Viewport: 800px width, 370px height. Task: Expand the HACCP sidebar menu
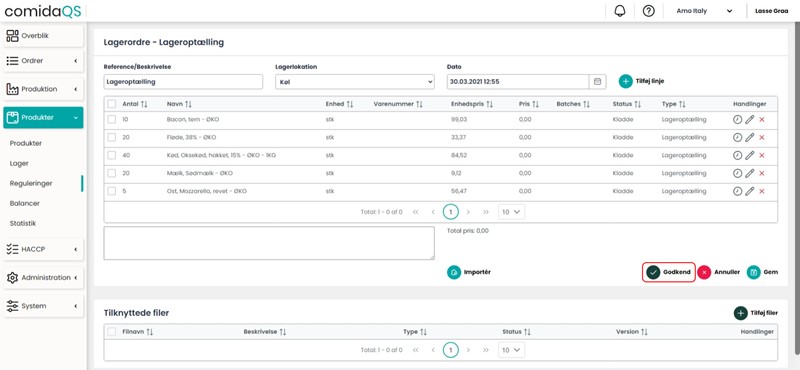click(43, 250)
